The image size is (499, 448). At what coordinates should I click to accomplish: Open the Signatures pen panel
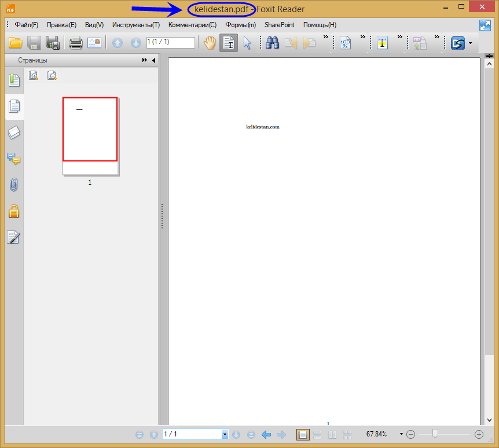[14, 237]
